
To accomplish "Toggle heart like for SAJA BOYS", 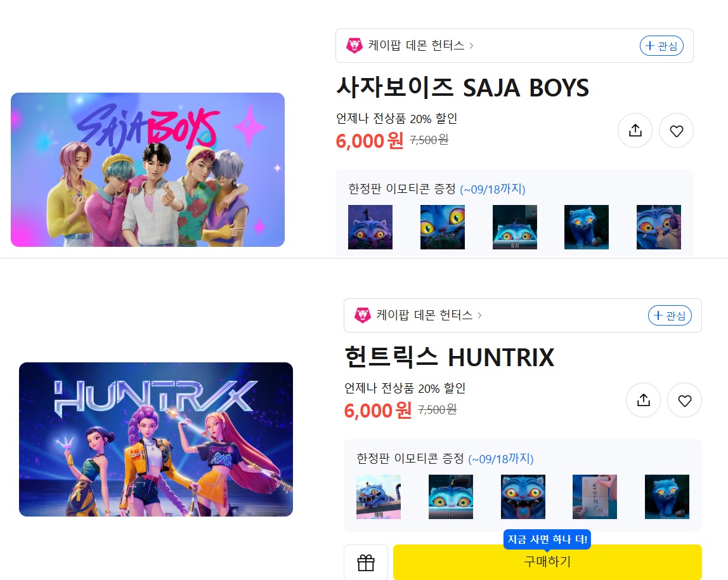I will [x=676, y=131].
